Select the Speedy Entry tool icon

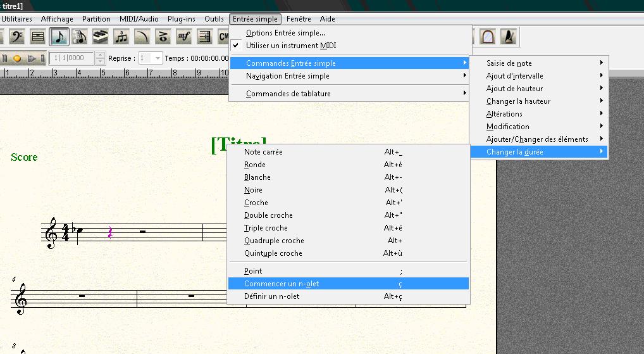point(80,37)
